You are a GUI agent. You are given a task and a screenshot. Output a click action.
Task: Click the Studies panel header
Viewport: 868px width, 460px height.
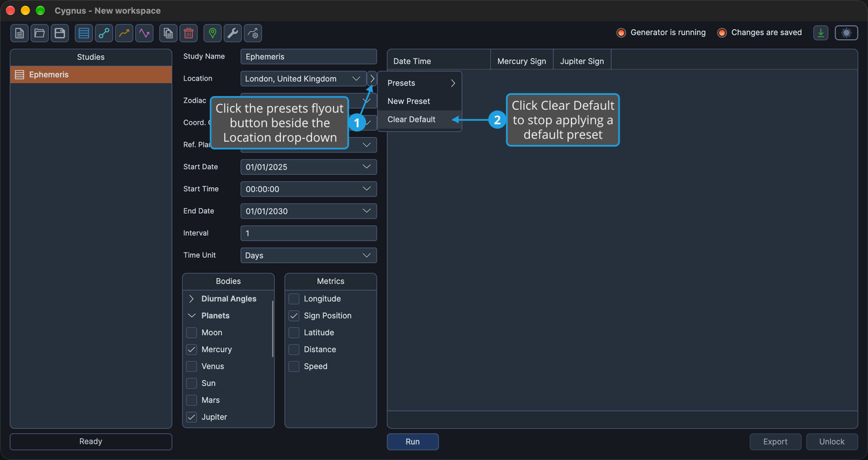[91, 57]
